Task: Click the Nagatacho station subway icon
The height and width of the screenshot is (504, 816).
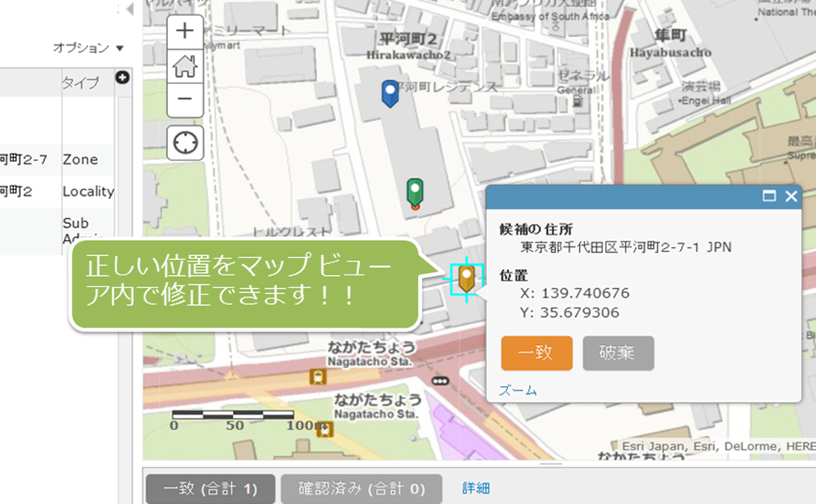Action: [319, 376]
